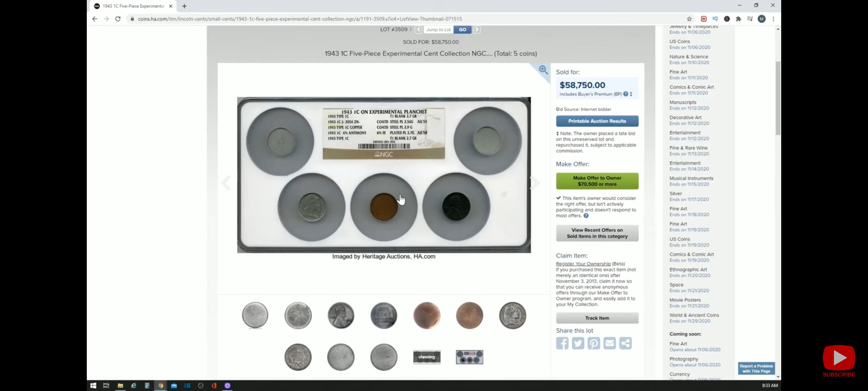
Task: Bookmark this page with the star icon
Action: 689,19
